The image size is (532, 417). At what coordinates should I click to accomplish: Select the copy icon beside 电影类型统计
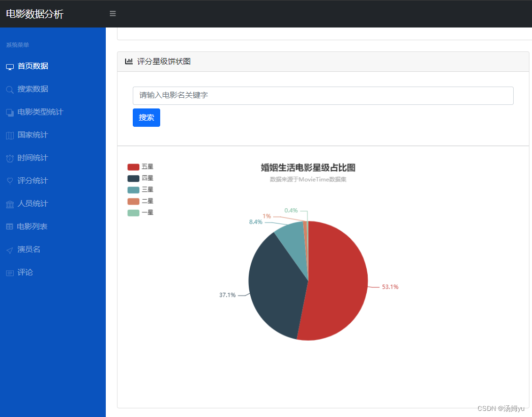tap(9, 112)
